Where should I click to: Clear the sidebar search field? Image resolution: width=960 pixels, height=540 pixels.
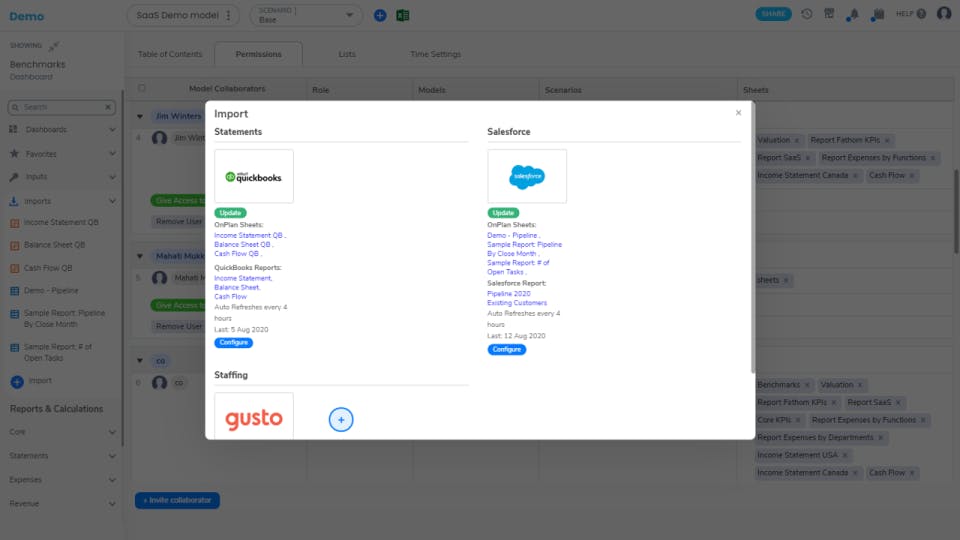click(108, 107)
